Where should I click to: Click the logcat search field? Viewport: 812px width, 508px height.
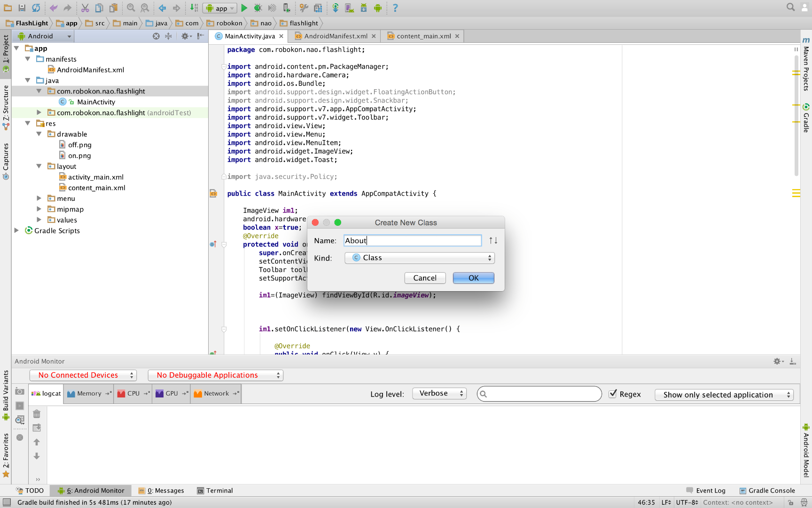pyautogui.click(x=539, y=394)
